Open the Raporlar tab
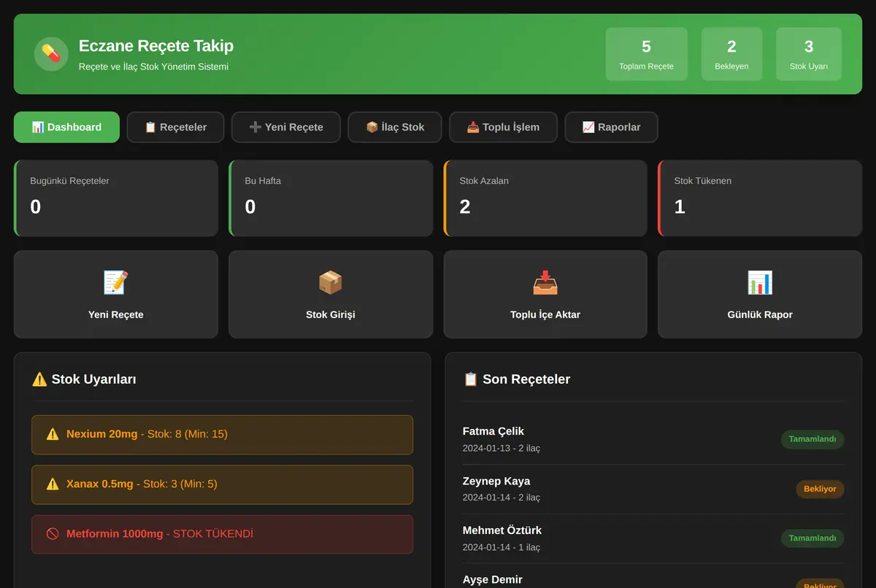The height and width of the screenshot is (588, 876). (611, 127)
